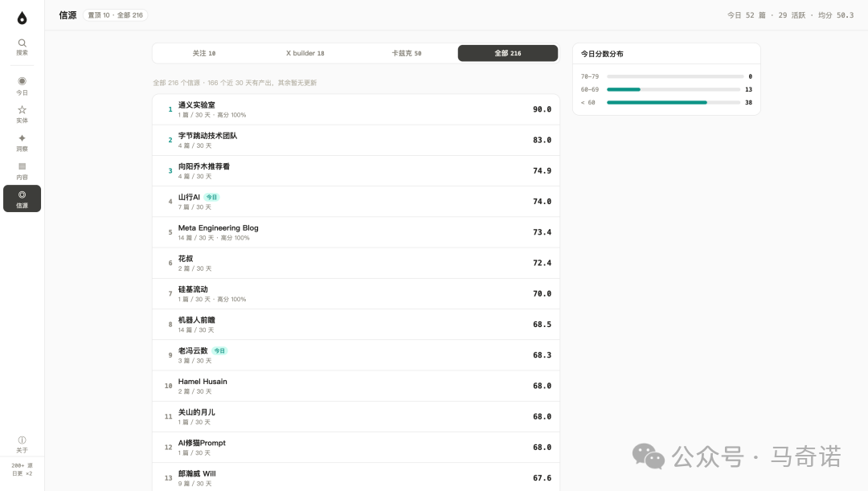This screenshot has width=868, height=491.
Task: Open the Meta Engineering Blog source
Action: pos(356,232)
